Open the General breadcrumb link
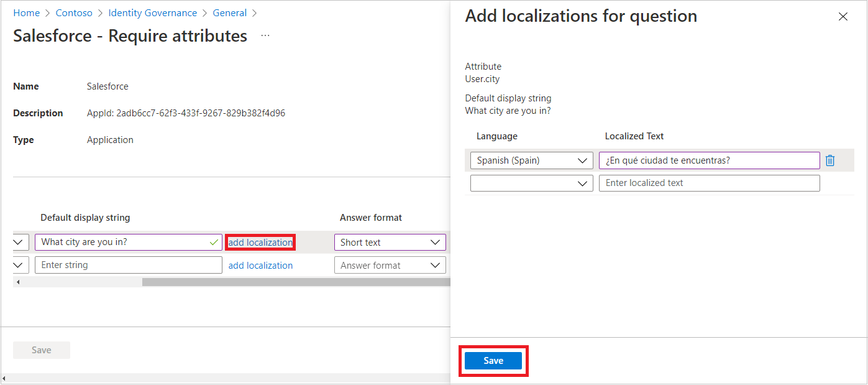 pos(229,12)
